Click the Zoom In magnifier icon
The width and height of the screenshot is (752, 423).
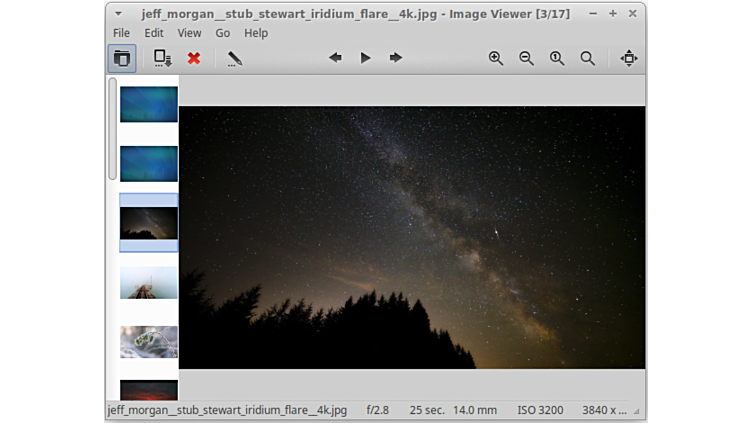496,58
